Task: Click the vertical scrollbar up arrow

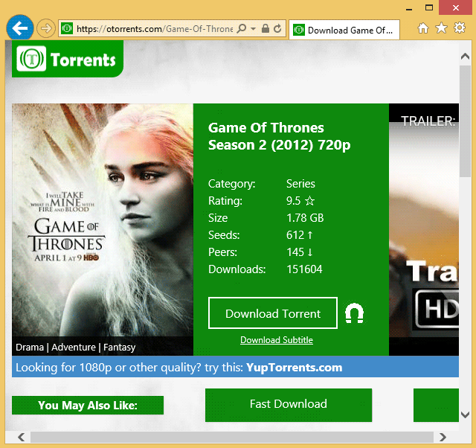Action: [x=465, y=57]
